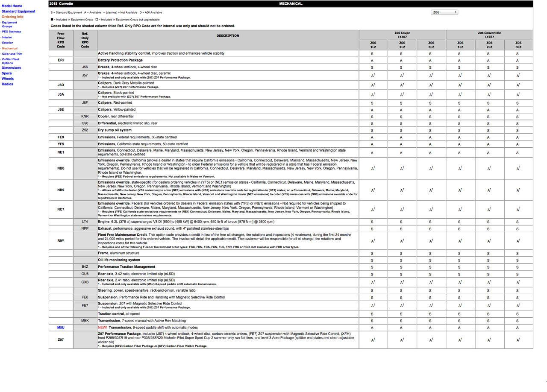
Task: Click KNR reference code cell
Action: (85, 116)
